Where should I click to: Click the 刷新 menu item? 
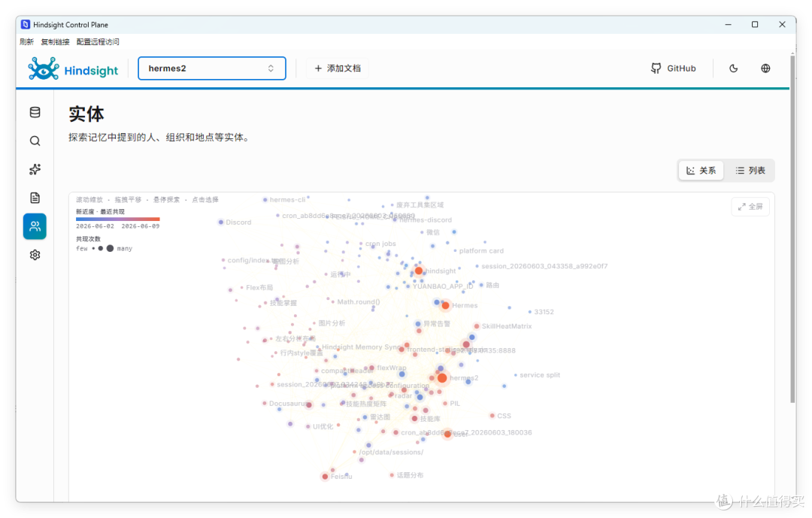click(26, 42)
